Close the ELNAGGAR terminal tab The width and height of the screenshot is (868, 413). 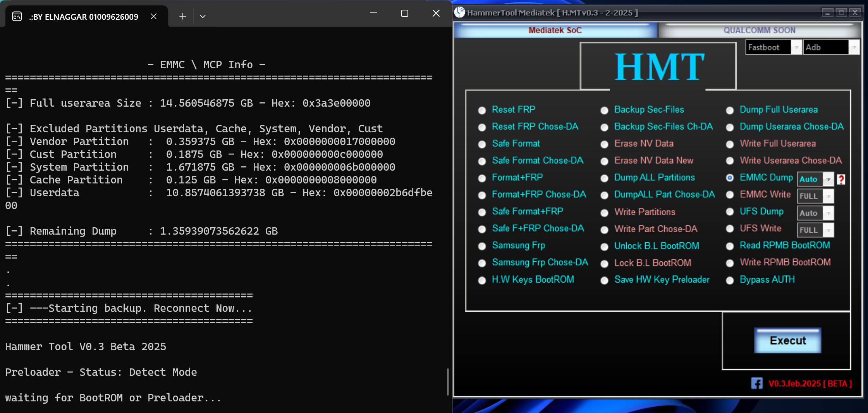(153, 16)
